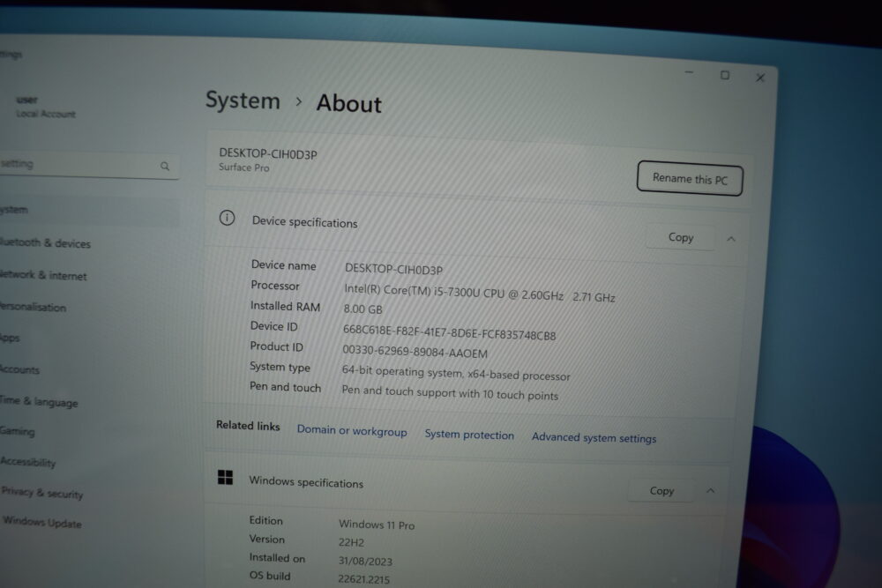The width and height of the screenshot is (882, 588).
Task: Select the Pen and touch value text
Action: [450, 393]
